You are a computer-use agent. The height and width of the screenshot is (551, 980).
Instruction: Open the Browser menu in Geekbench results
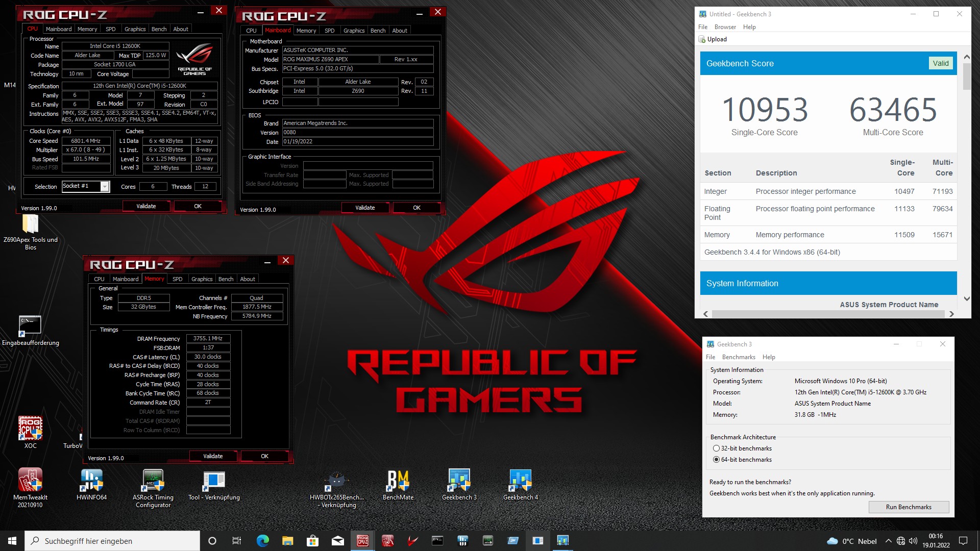[x=725, y=27]
